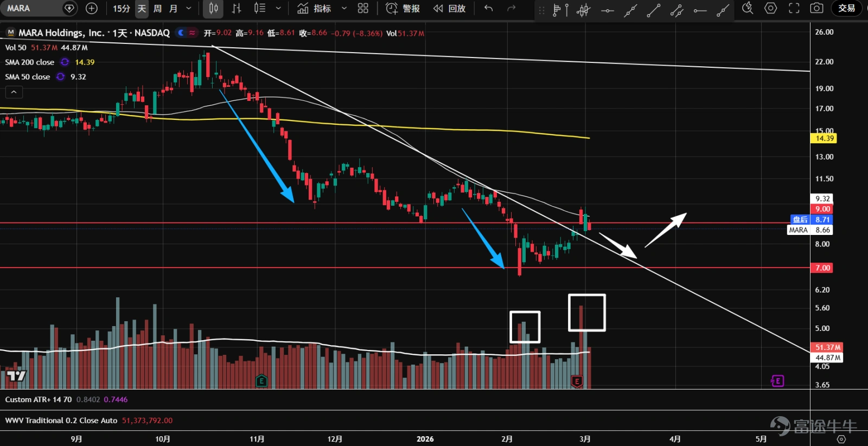The image size is (868, 446).
Task: Open the purple upcoming earnings E marker
Action: click(x=777, y=381)
